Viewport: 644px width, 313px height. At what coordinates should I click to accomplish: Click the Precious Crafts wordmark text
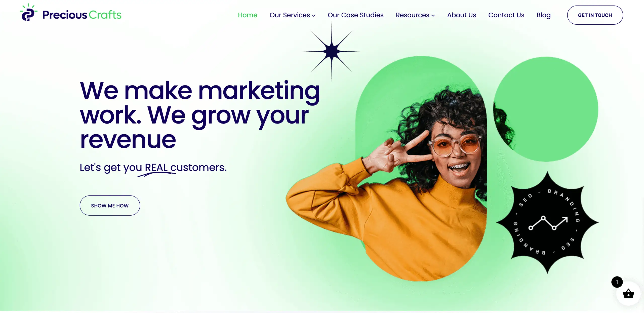pyautogui.click(x=82, y=15)
